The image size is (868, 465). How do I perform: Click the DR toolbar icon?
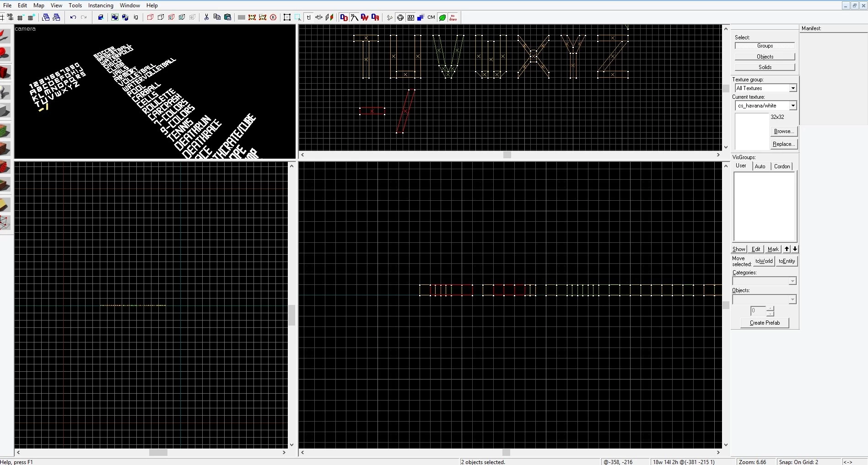click(375, 17)
